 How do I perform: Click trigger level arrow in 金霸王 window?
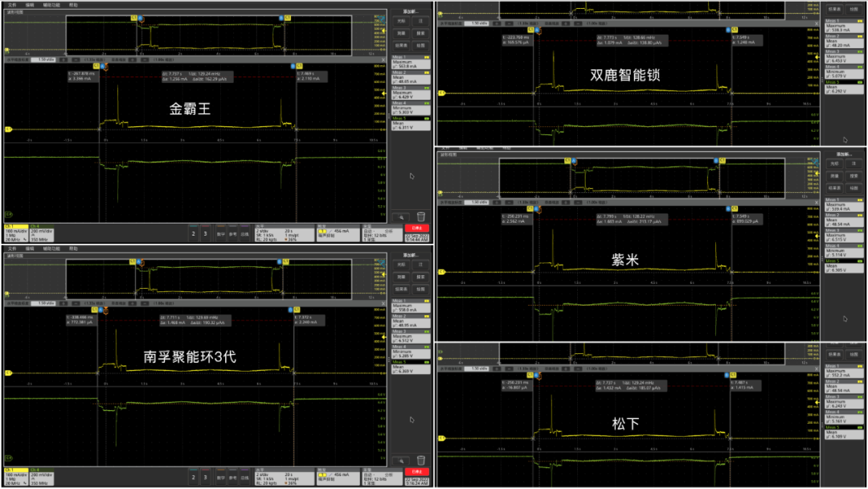tap(384, 93)
